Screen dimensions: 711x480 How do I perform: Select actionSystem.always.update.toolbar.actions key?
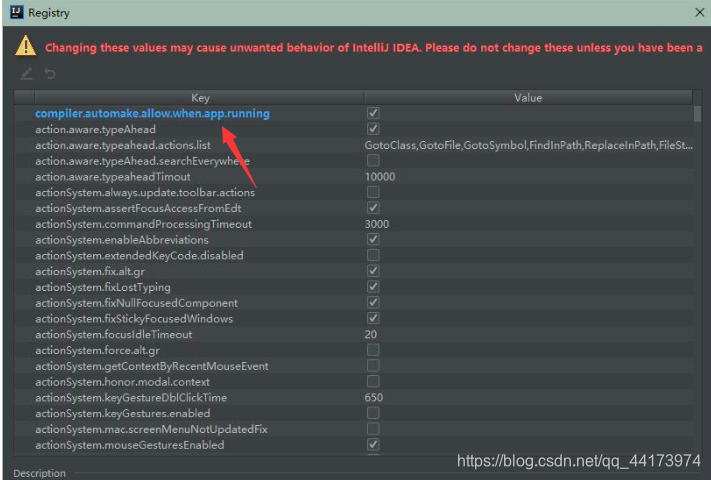tap(145, 192)
